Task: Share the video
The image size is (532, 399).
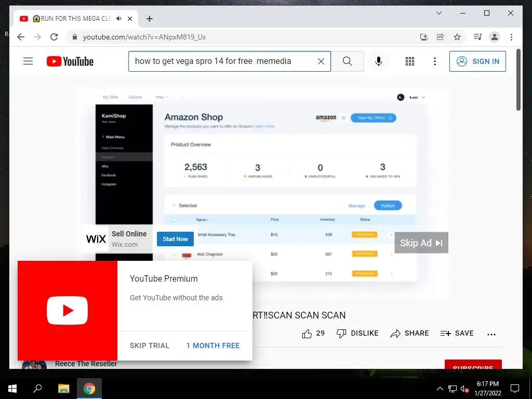Action: 409,334
